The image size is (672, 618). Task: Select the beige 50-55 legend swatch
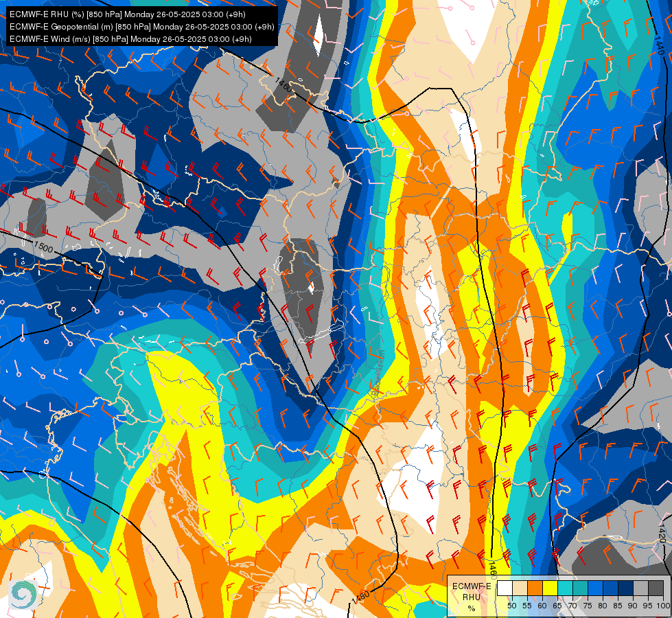click(x=520, y=588)
